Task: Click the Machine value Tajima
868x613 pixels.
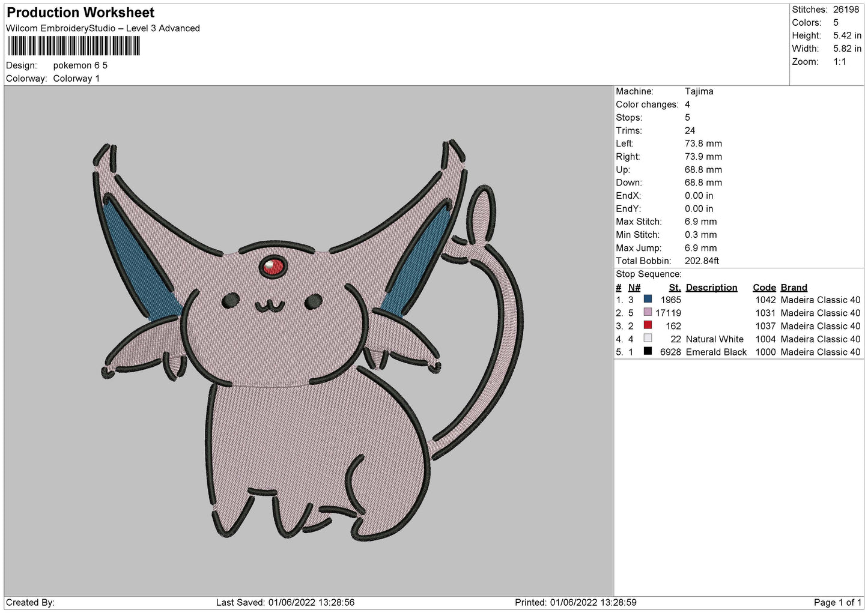Action: point(699,91)
